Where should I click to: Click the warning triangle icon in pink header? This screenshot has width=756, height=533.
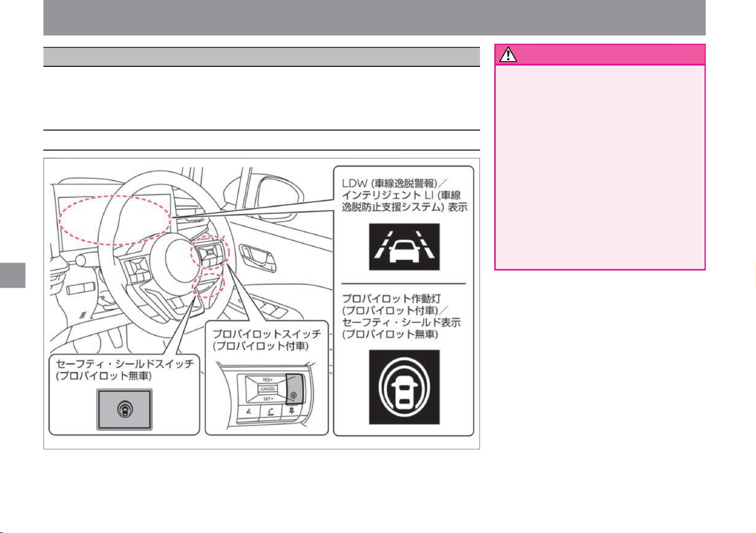pyautogui.click(x=508, y=55)
